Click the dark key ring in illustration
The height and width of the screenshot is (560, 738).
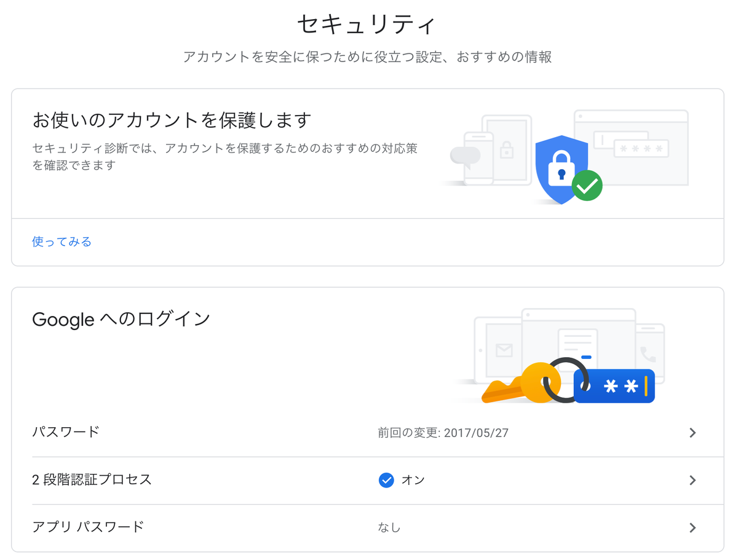coord(567,380)
